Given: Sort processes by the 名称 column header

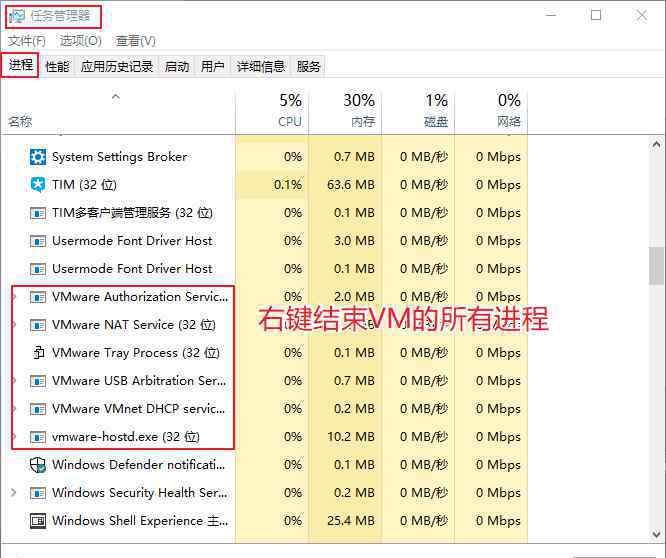Looking at the screenshot, I should tap(118, 112).
